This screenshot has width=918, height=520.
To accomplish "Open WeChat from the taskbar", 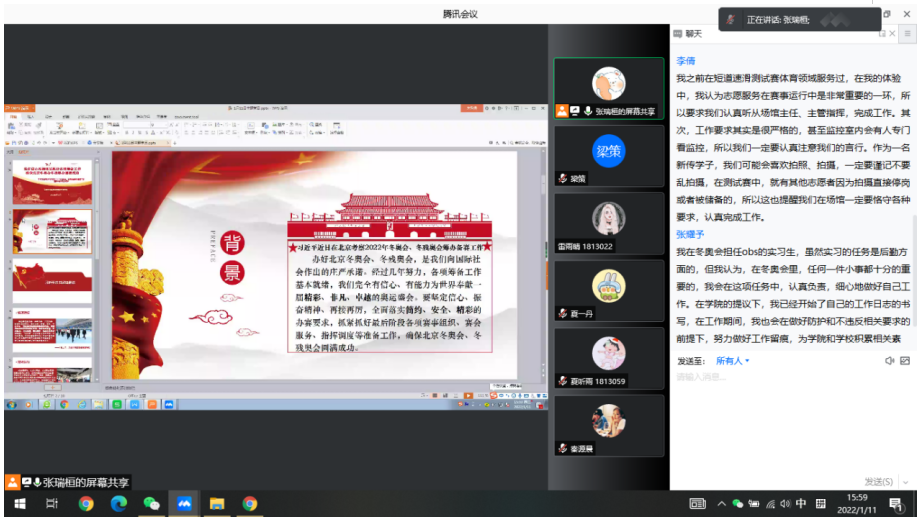I will [x=151, y=504].
